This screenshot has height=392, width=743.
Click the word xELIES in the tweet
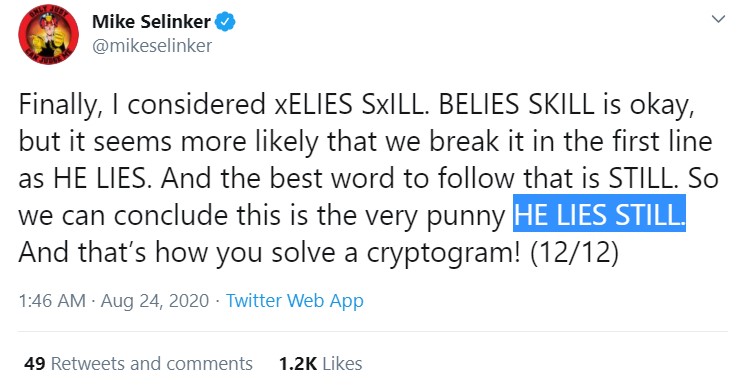click(x=314, y=104)
